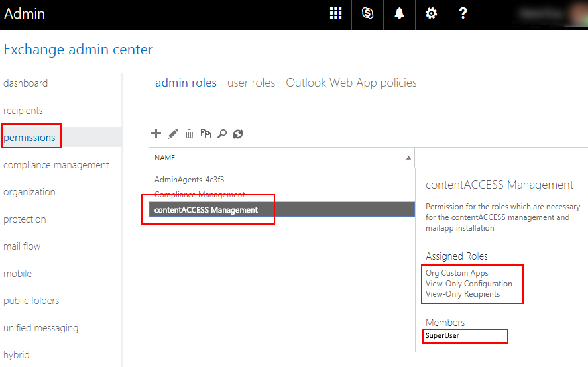
Task: Open mobile in the sidebar
Action: (x=18, y=274)
